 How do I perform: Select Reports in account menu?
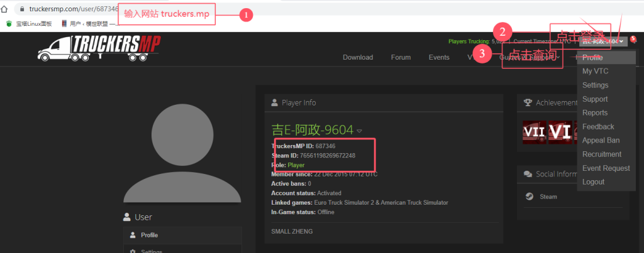coord(606,113)
